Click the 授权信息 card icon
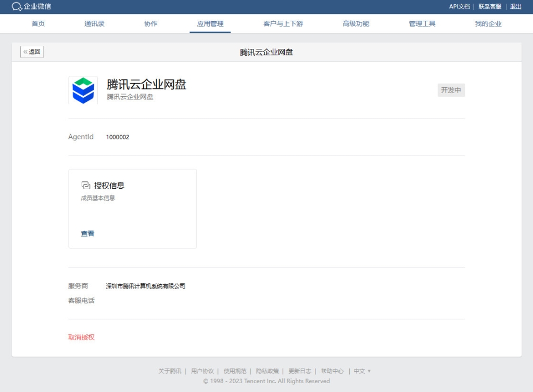The width and height of the screenshot is (533, 392). click(x=86, y=185)
